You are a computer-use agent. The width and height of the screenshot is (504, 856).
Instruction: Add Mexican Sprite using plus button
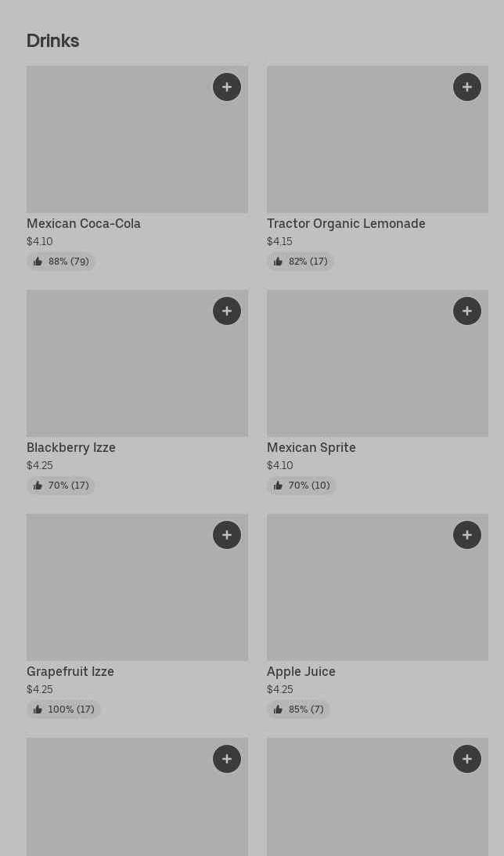pos(467,311)
